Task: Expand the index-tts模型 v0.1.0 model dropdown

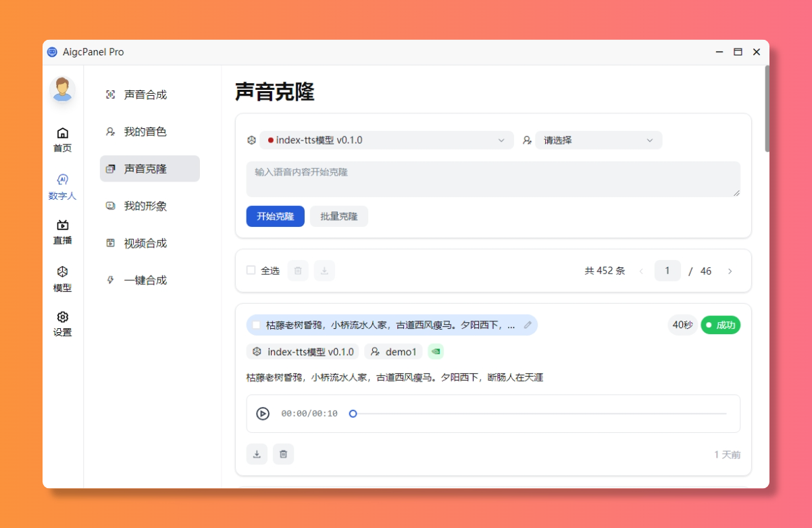Action: (386, 140)
